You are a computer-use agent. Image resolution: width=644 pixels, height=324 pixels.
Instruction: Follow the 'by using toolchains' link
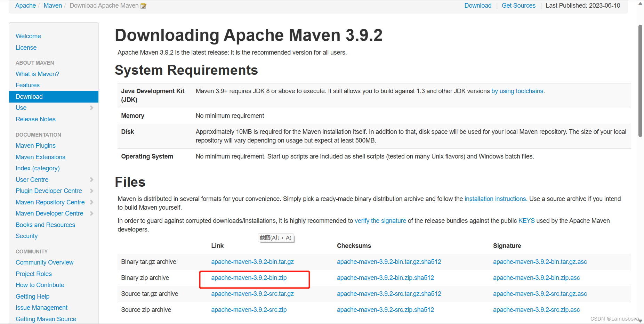(517, 91)
